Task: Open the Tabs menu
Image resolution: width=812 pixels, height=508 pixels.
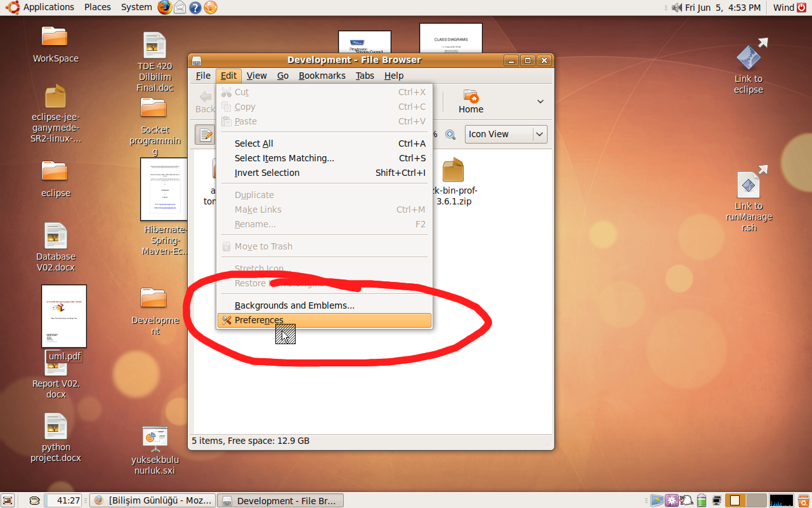Action: (x=365, y=76)
